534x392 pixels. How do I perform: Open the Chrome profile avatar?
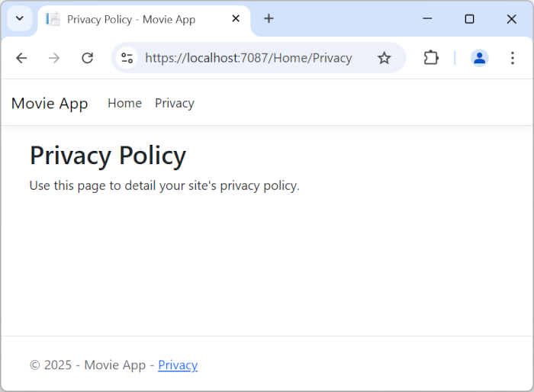click(x=479, y=58)
